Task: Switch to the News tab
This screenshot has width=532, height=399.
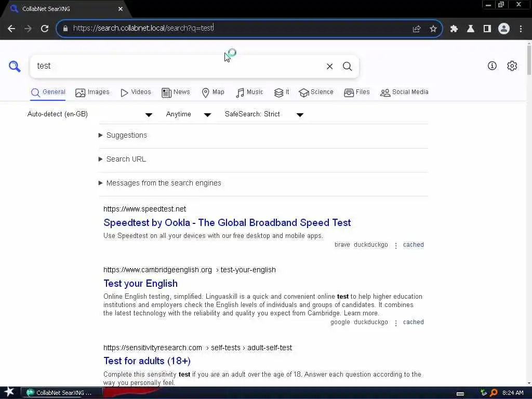Action: click(176, 92)
